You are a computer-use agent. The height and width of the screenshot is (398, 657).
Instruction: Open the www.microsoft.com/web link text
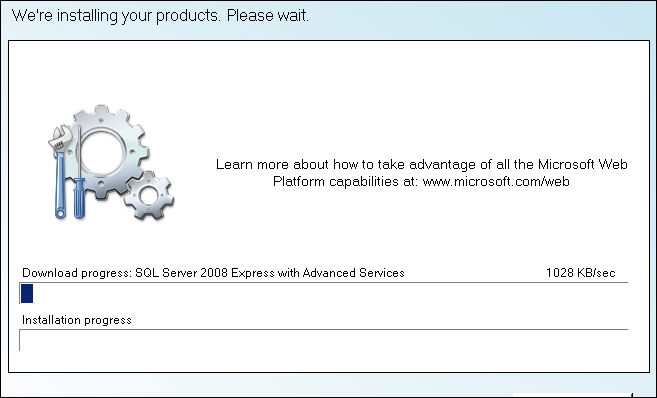496,181
